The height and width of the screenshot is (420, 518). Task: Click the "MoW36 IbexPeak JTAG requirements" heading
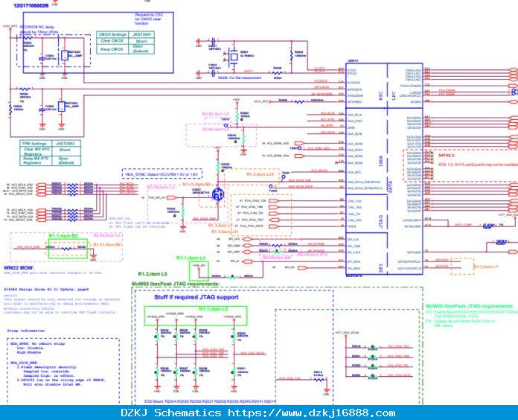coord(469,306)
